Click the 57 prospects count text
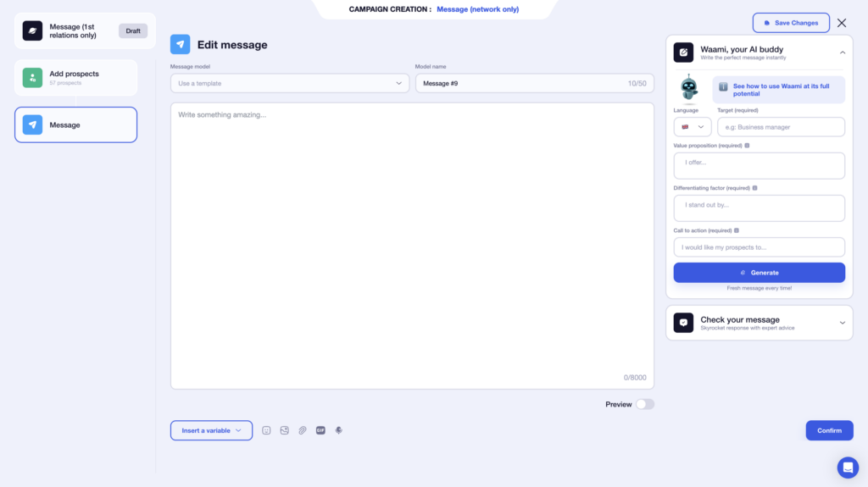Image resolution: width=868 pixels, height=487 pixels. point(65,83)
